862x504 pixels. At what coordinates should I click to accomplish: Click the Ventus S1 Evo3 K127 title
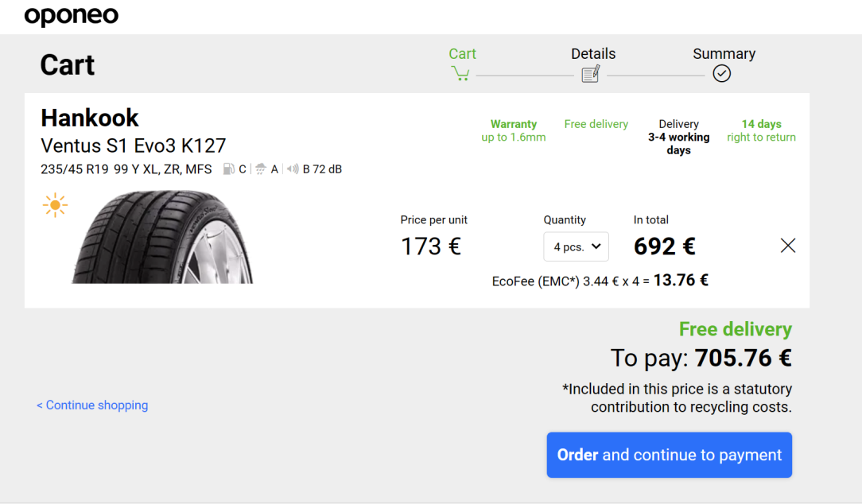click(x=133, y=145)
